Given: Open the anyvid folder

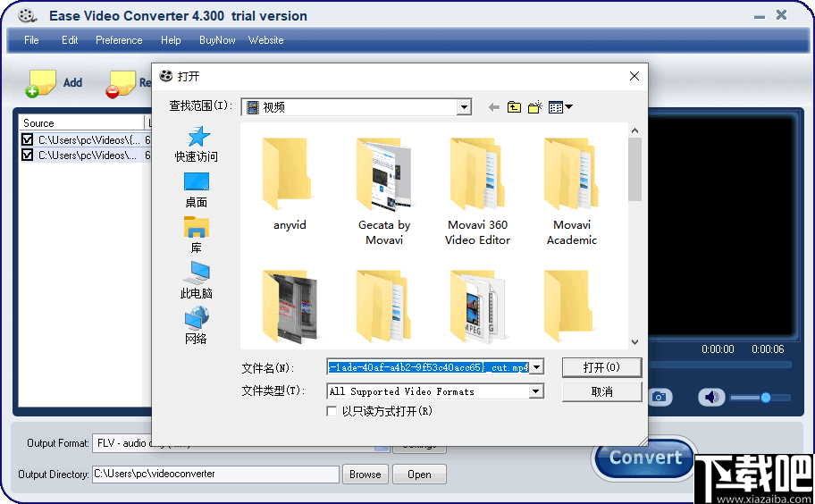Looking at the screenshot, I should 290,184.
